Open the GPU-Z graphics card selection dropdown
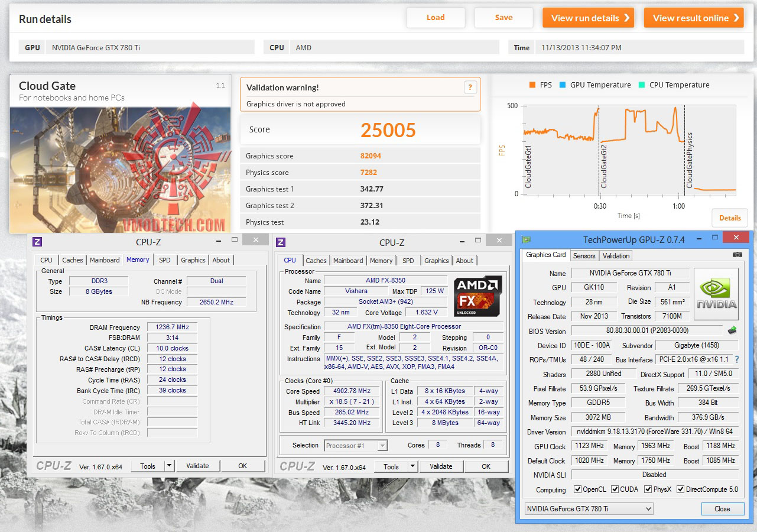This screenshot has height=532, width=757. click(589, 509)
